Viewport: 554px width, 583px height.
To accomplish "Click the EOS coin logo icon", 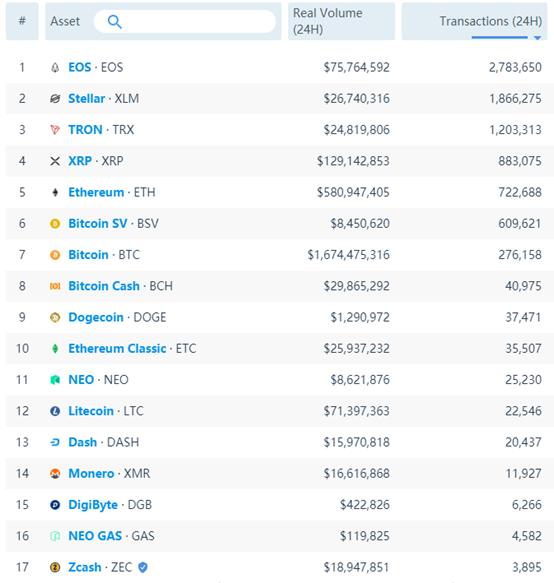I will 55,67.
